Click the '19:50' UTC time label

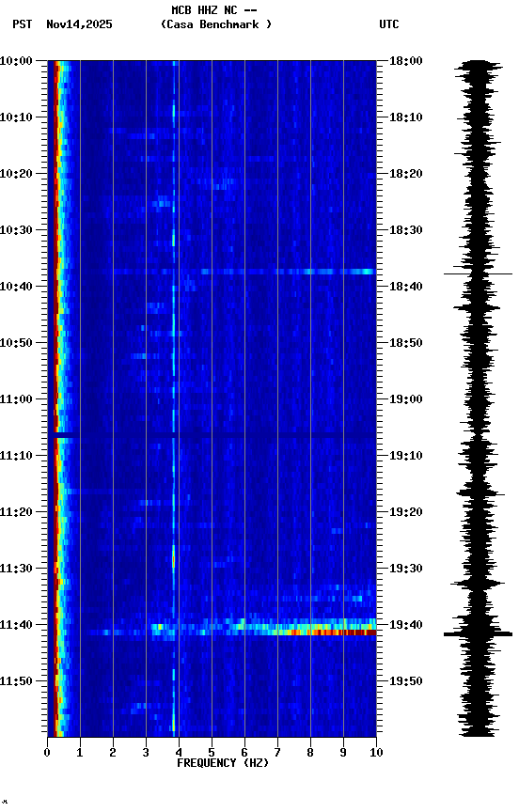click(406, 682)
